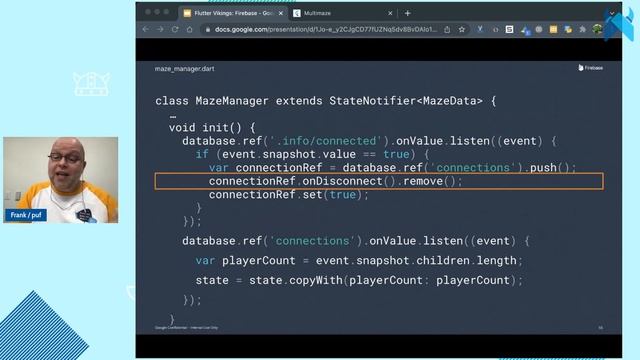Viewport: 640px width, 360px height.
Task: Click the share icon in the address bar
Action: tap(447, 29)
